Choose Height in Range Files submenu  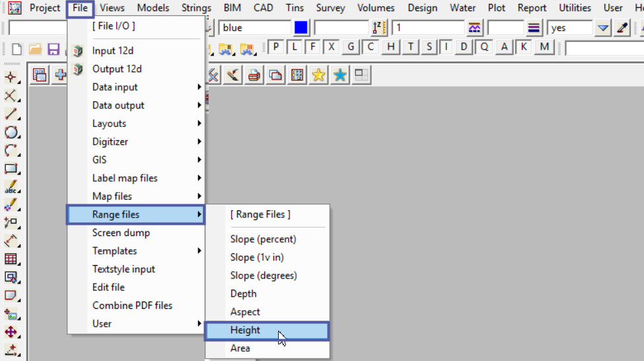pyautogui.click(x=267, y=330)
